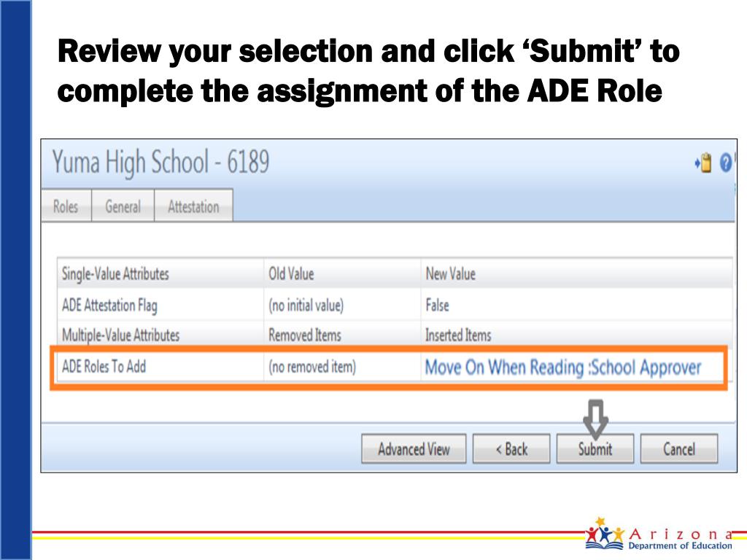Image resolution: width=747 pixels, height=560 pixels.
Task: Select the Attestation tab
Action: point(193,206)
